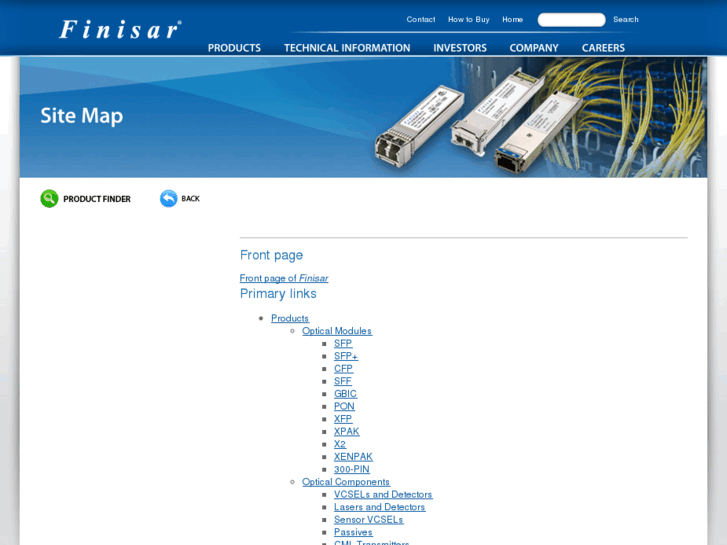Open the How to Buy link
Screen dimensions: 727x545
[468, 19]
